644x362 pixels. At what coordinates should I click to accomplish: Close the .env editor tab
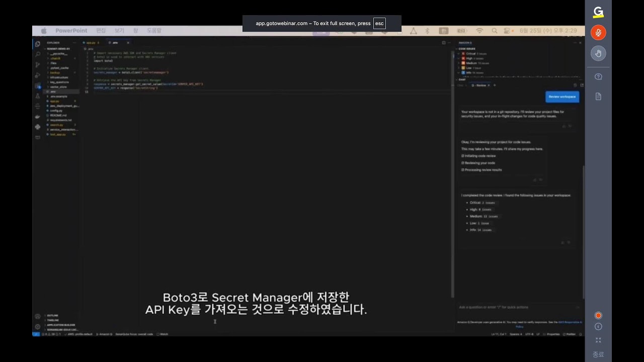pos(128,43)
